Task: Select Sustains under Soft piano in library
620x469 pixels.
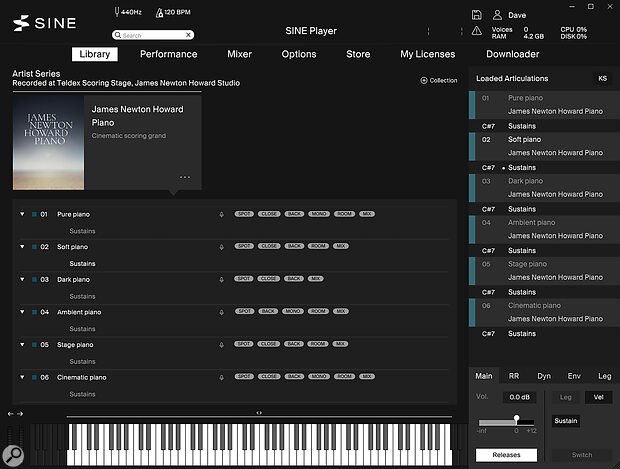Action: (x=82, y=263)
